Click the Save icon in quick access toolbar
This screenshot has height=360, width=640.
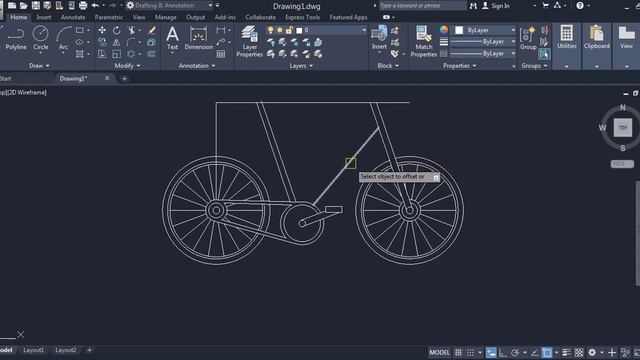pyautogui.click(x=36, y=6)
